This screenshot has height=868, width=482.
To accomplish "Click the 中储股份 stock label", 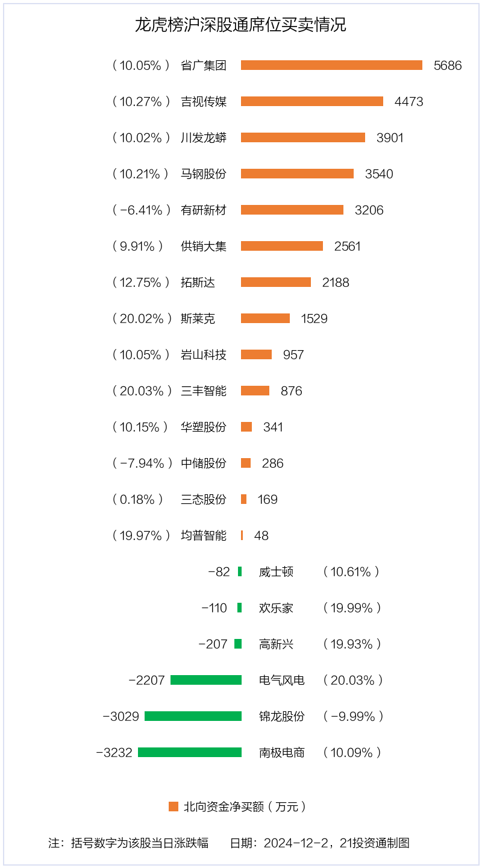I will click(x=204, y=463).
